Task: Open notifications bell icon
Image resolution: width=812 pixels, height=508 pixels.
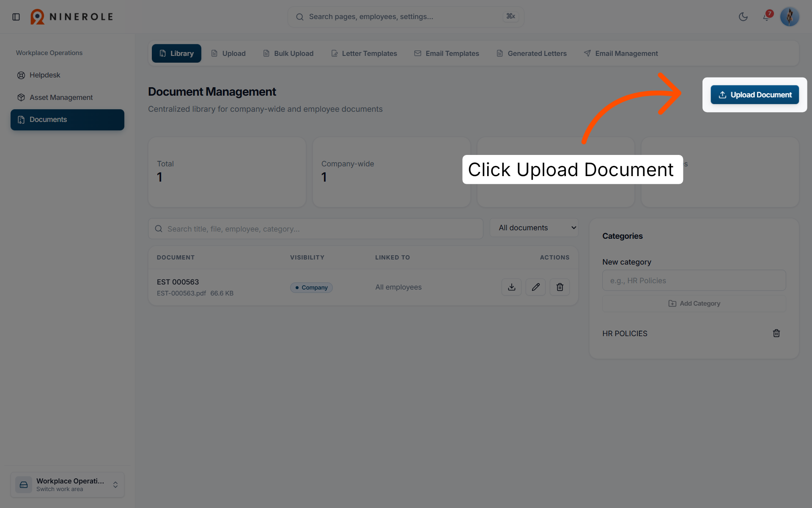Action: click(767, 17)
